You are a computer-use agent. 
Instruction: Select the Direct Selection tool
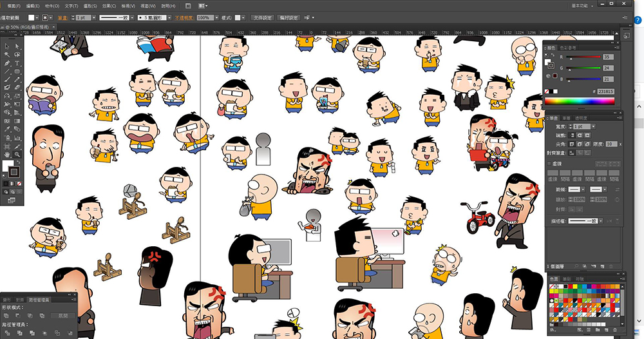tap(17, 46)
